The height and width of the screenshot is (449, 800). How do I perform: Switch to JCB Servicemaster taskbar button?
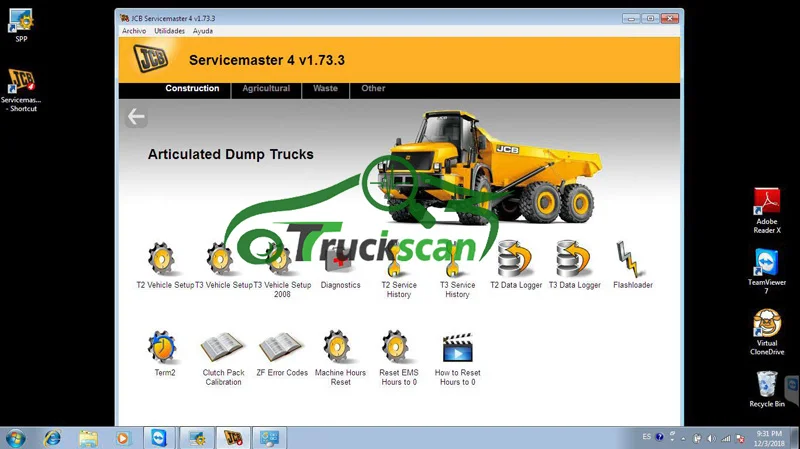[x=233, y=438]
